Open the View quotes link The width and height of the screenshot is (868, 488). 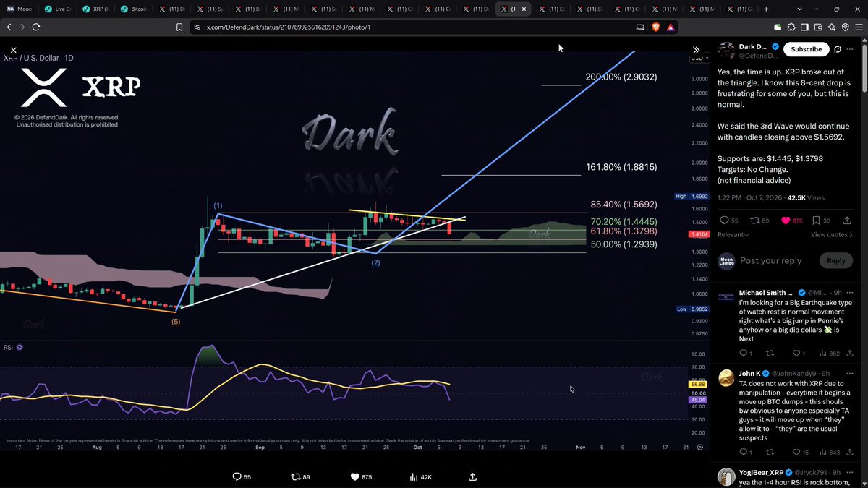point(831,234)
